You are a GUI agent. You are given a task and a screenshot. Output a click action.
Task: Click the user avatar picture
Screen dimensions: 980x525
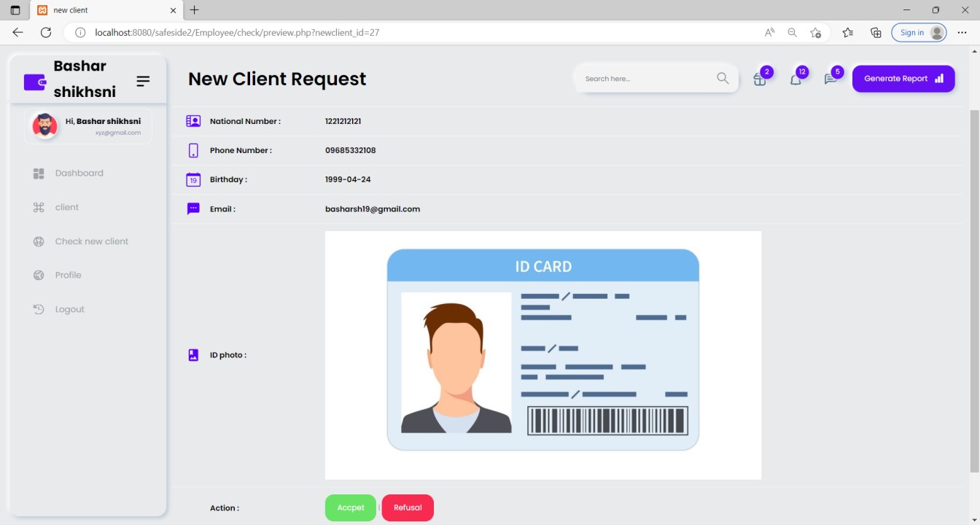(x=45, y=125)
